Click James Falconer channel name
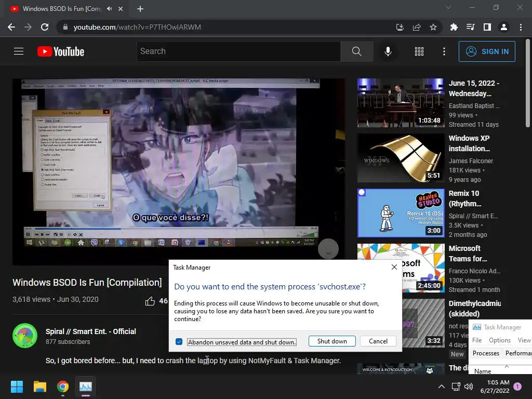This screenshot has width=532, height=399. [471, 161]
